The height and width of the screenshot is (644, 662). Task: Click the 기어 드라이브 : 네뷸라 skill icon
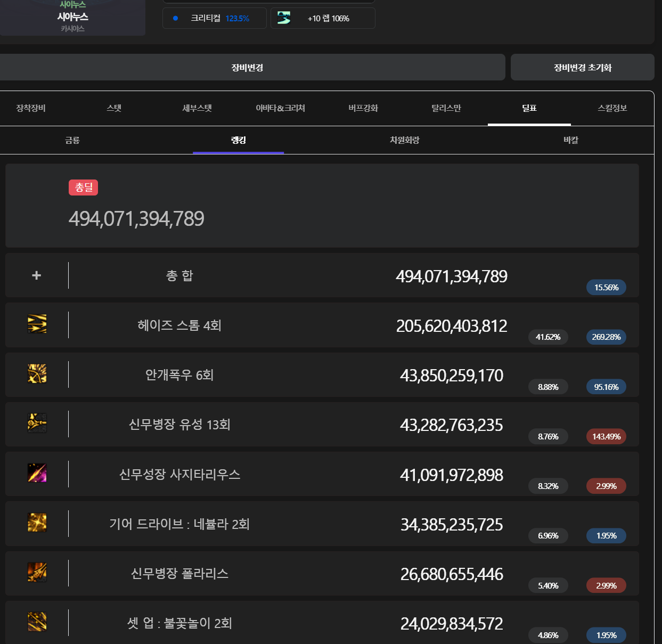tap(37, 523)
